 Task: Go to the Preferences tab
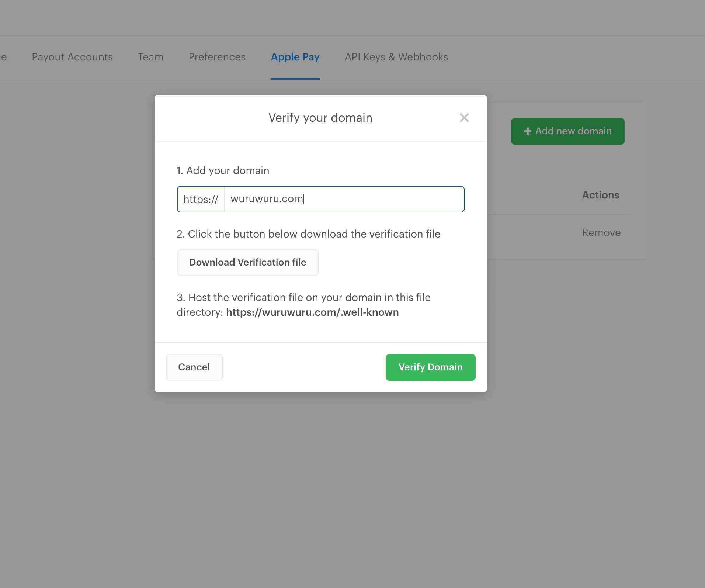coord(217,57)
